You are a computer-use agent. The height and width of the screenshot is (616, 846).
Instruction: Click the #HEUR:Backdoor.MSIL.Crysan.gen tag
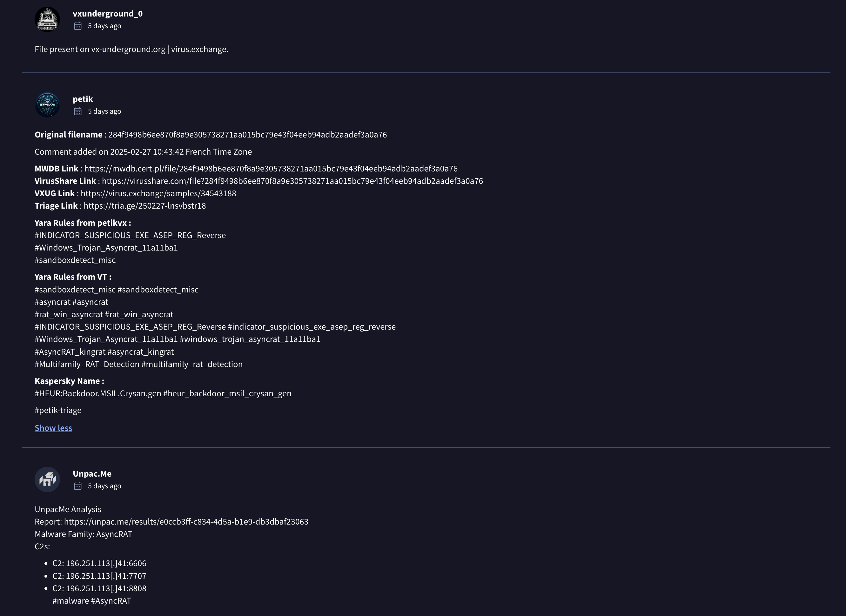coord(98,393)
